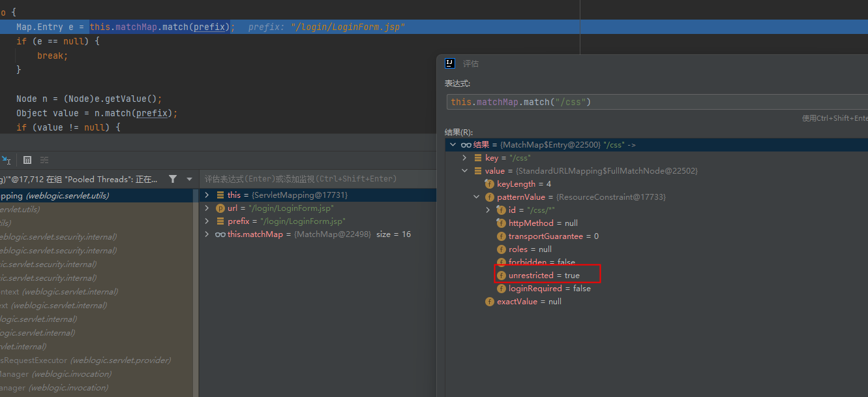
Task: Click the 'if (value != null) {' code line
Action: (x=68, y=127)
